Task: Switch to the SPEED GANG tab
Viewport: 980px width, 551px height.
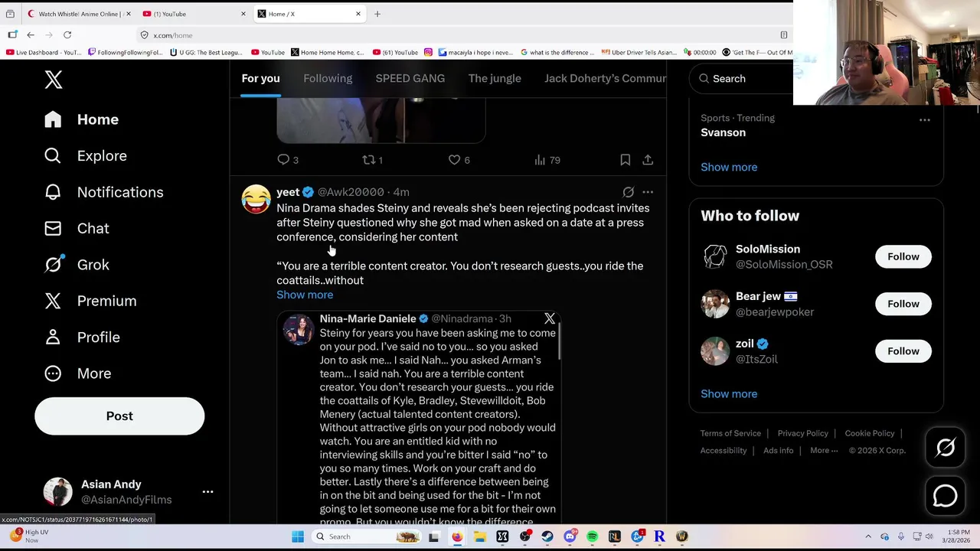Action: tap(410, 78)
